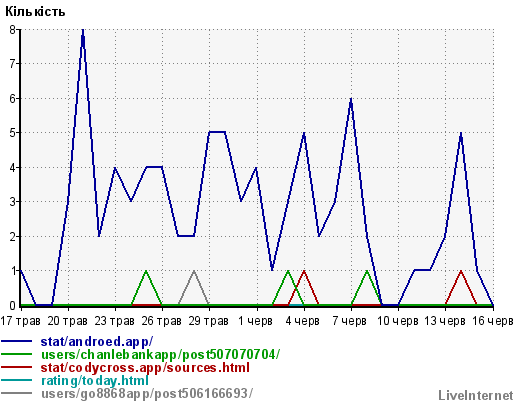Click the blue peak at 7 черв

(x=351, y=100)
